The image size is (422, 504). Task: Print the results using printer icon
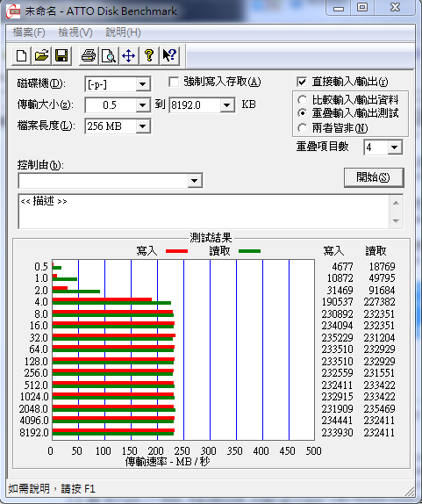[89, 56]
